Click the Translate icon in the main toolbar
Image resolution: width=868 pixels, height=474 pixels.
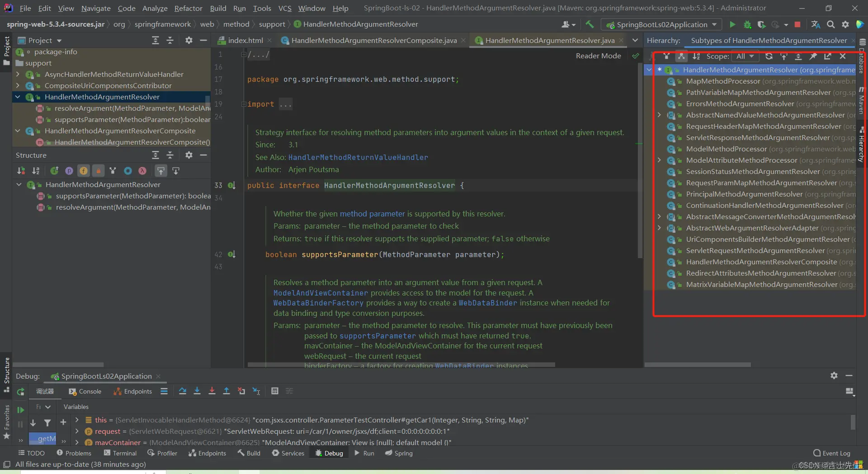point(816,24)
